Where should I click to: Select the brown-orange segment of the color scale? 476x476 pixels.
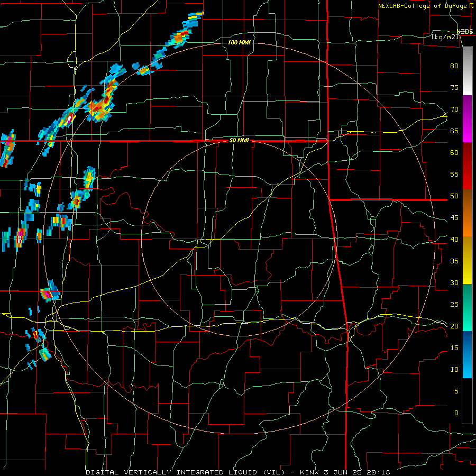[467, 213]
